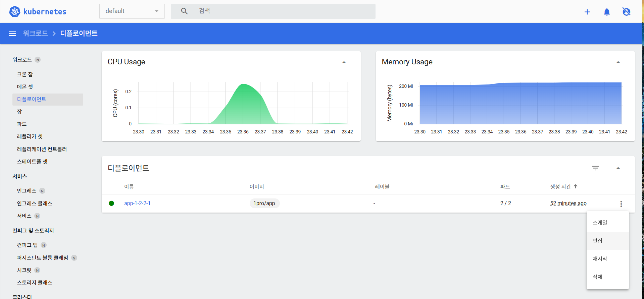Viewport: 644px width, 299px height.
Task: Click the 워크로드 breadcrumb link
Action: (35, 33)
